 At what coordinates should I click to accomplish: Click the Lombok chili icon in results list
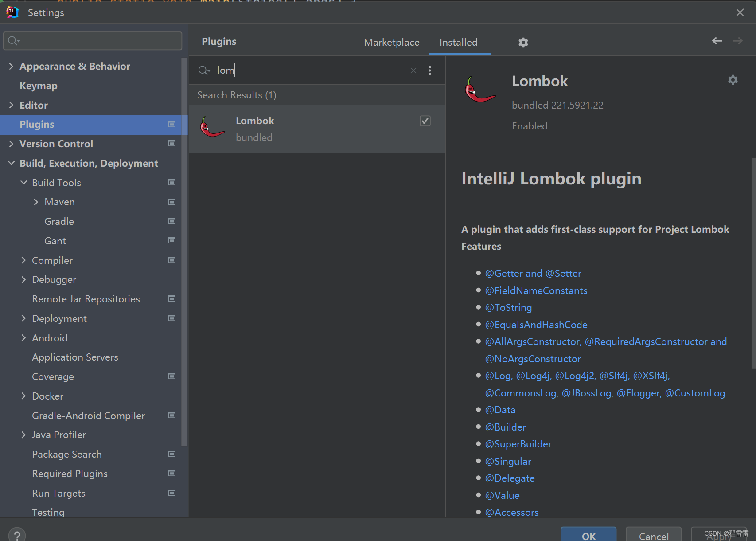point(212,127)
